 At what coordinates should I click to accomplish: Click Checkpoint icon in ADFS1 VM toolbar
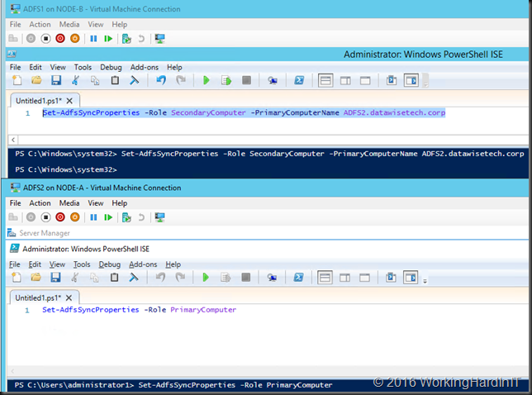126,39
